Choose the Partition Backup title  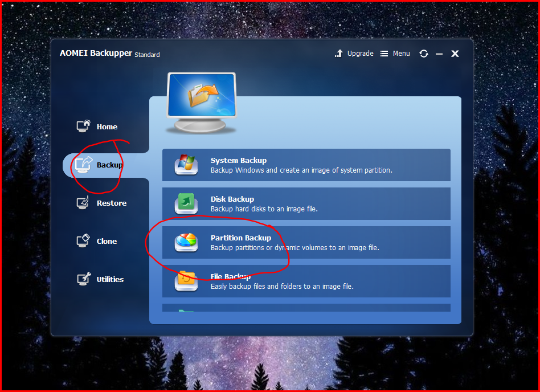coord(241,238)
